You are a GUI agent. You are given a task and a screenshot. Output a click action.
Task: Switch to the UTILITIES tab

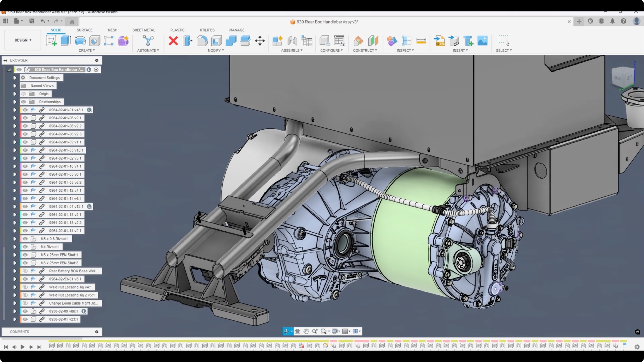coord(207,30)
